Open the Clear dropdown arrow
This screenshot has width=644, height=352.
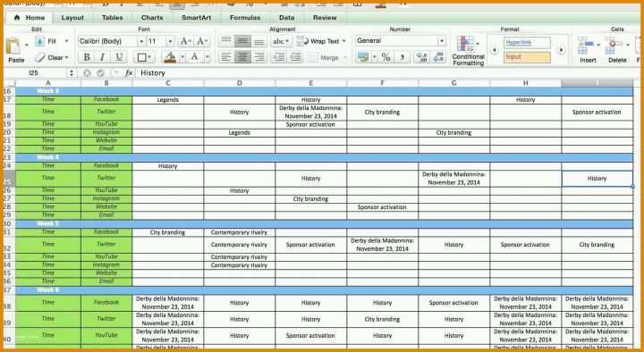[x=66, y=57]
